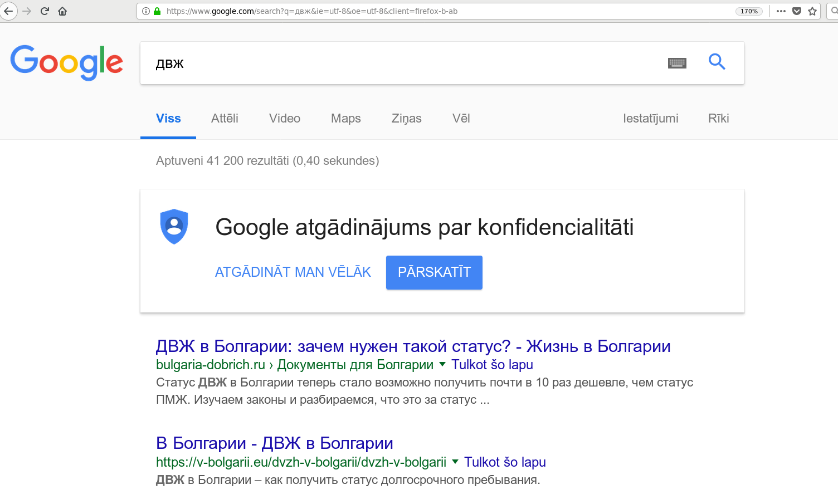Screen dimensions: 838x504
Task: Expand the Vēl more menu
Action: pos(461,119)
